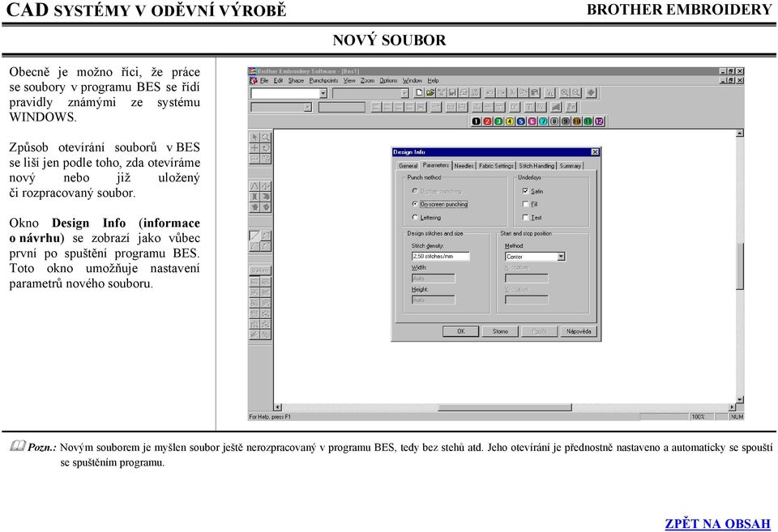778x532 pixels.
Task: Click the 100% zoom status indicator
Action: coord(698,417)
